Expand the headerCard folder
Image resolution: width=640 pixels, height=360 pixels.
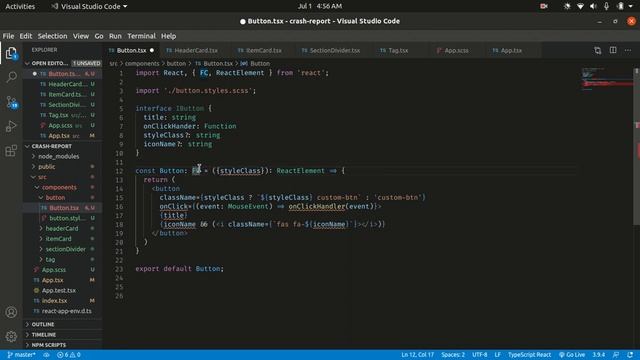coord(62,229)
